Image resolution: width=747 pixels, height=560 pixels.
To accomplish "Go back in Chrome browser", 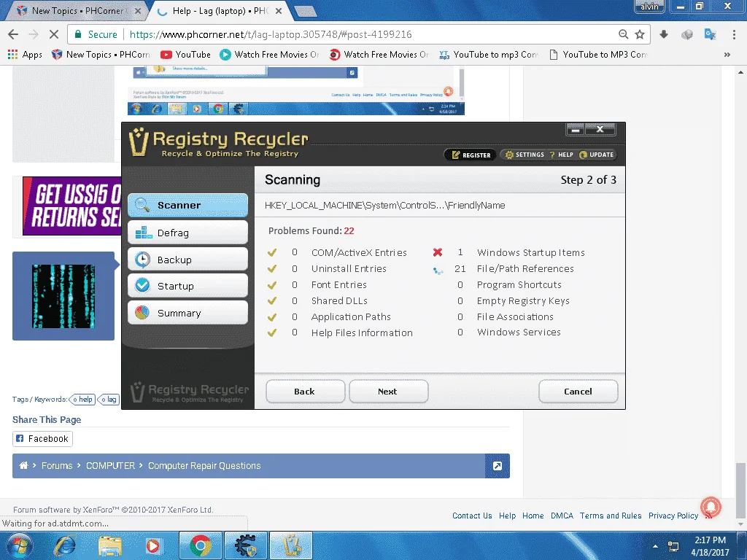I will pyautogui.click(x=13, y=34).
